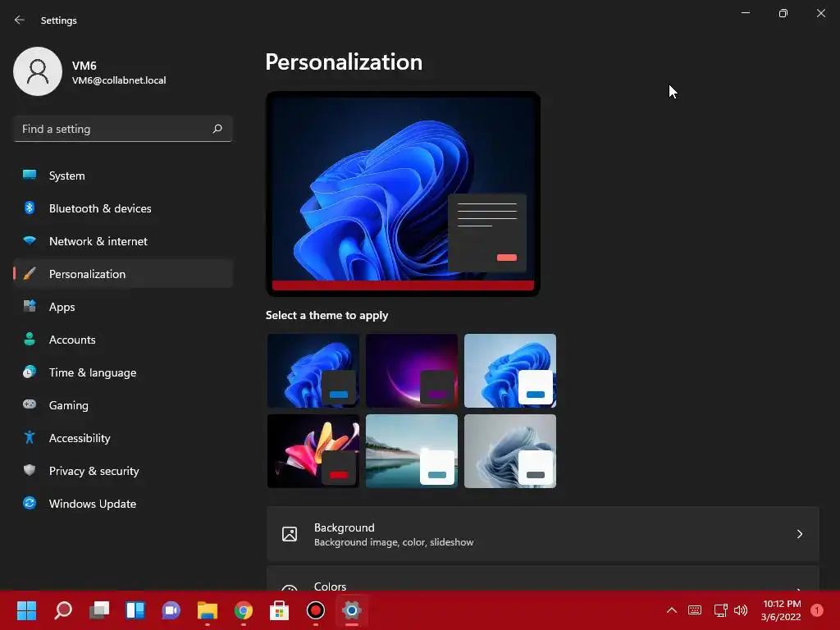Open Apps settings
The image size is (840, 630).
123,307
